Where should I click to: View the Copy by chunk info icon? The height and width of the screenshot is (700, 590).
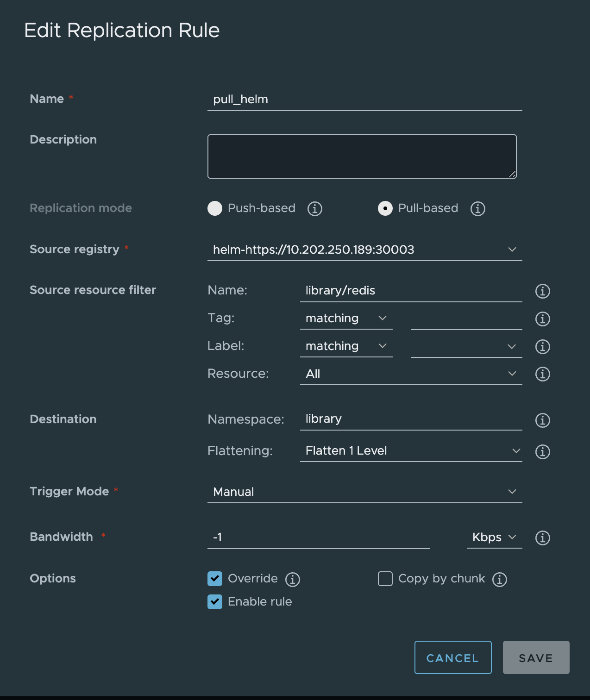pyautogui.click(x=500, y=579)
